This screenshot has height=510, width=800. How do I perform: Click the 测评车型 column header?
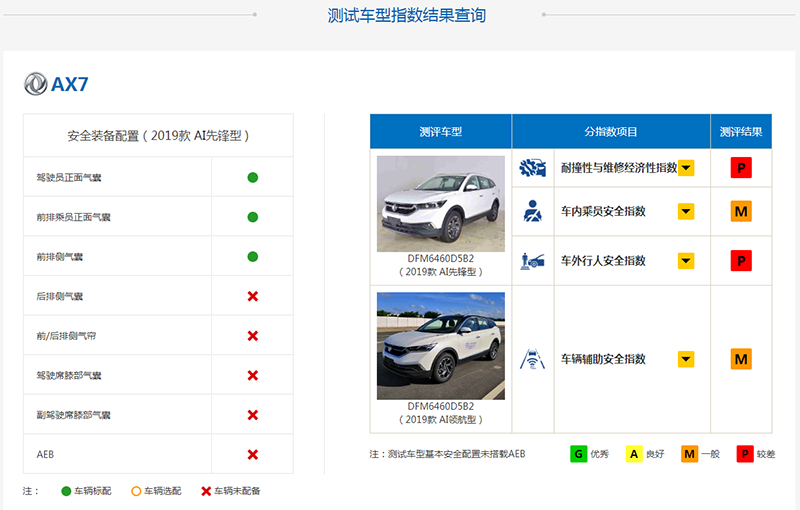tap(441, 132)
